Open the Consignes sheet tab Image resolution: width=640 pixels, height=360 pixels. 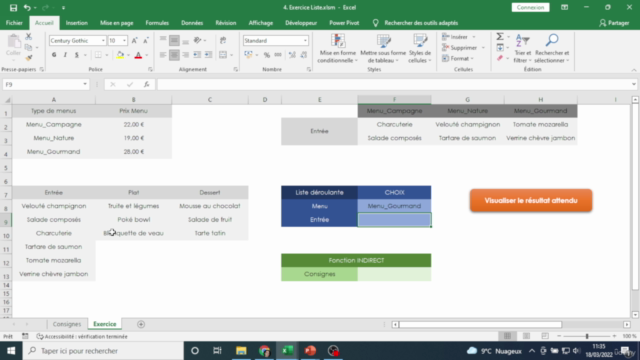pos(67,324)
